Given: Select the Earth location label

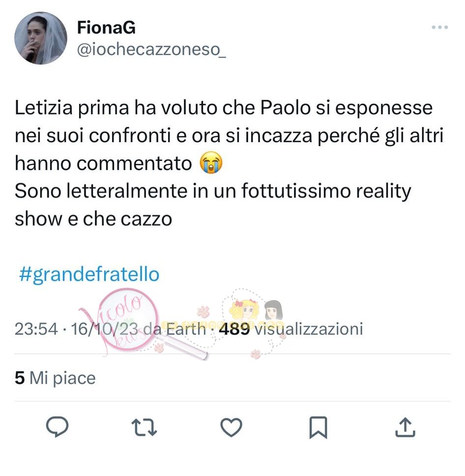Looking at the screenshot, I should tap(186, 329).
